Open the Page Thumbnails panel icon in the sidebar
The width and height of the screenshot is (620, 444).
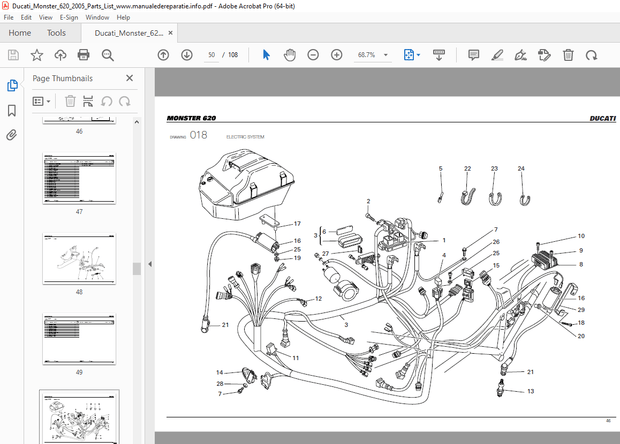(12, 85)
